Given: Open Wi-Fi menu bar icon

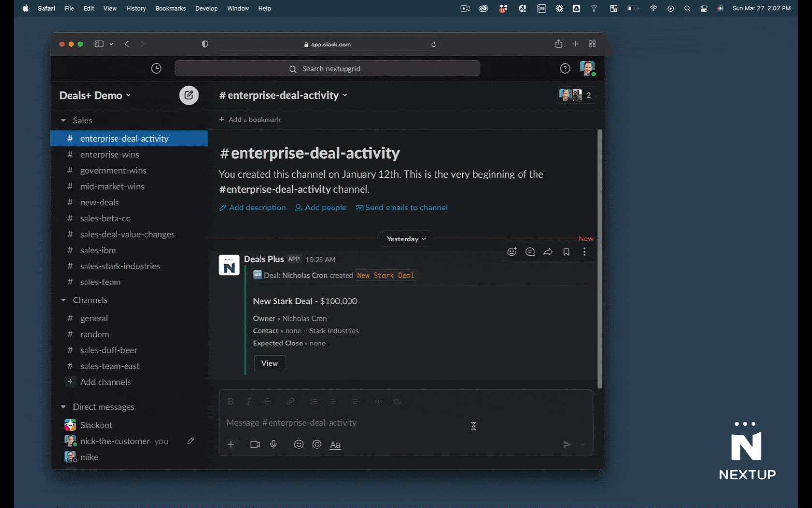Looking at the screenshot, I should [653, 8].
